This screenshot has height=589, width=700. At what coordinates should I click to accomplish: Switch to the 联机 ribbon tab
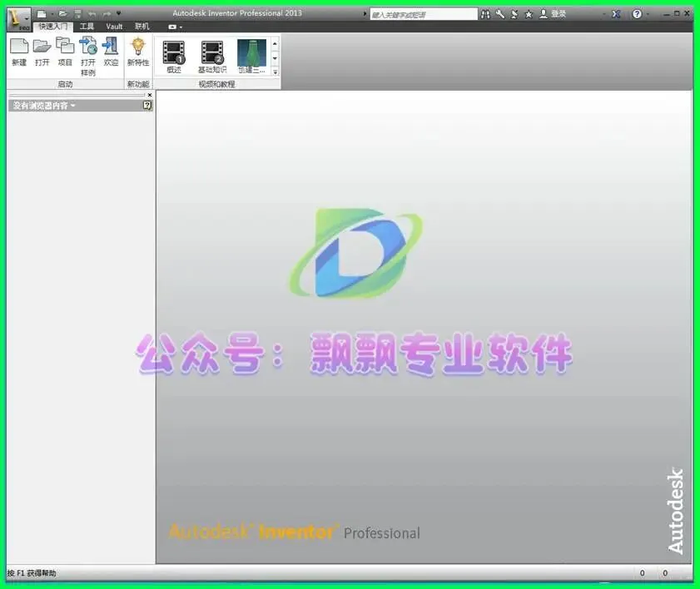[x=142, y=27]
